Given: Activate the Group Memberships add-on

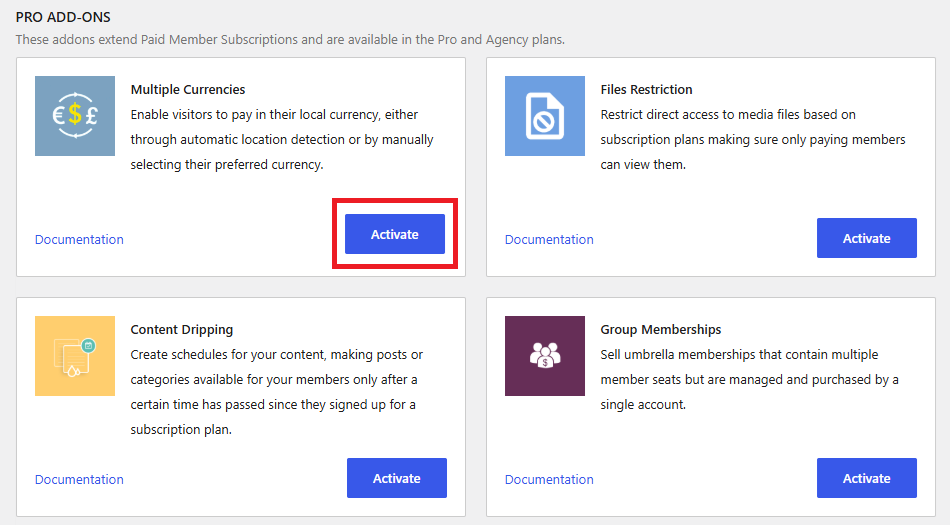Looking at the screenshot, I should click(x=866, y=478).
